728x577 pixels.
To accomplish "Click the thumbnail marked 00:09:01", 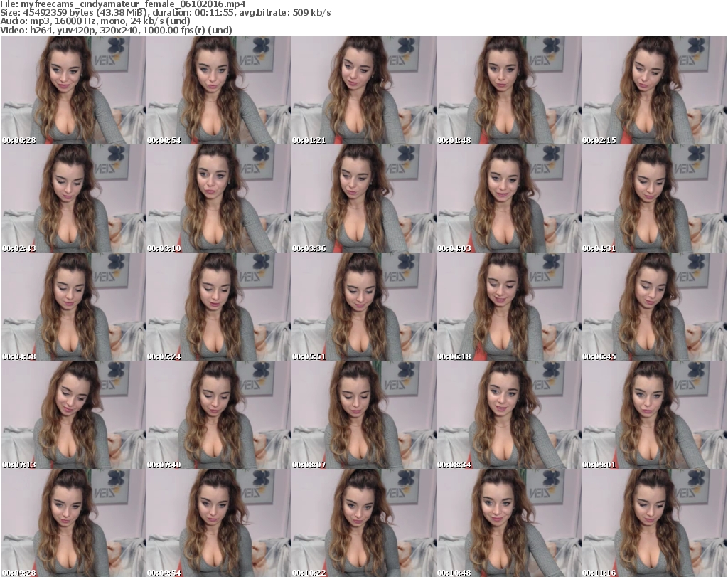I will point(654,415).
